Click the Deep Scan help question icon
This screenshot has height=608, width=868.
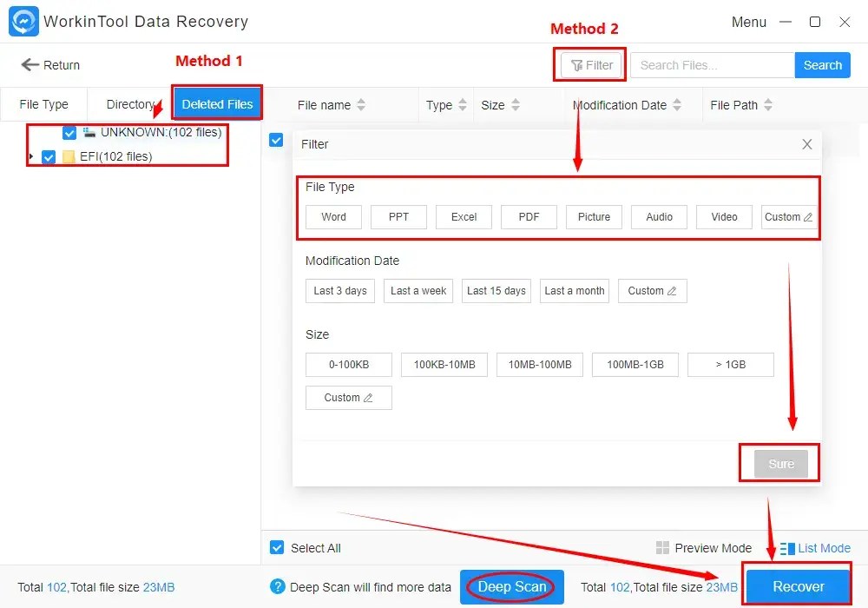pyautogui.click(x=278, y=586)
